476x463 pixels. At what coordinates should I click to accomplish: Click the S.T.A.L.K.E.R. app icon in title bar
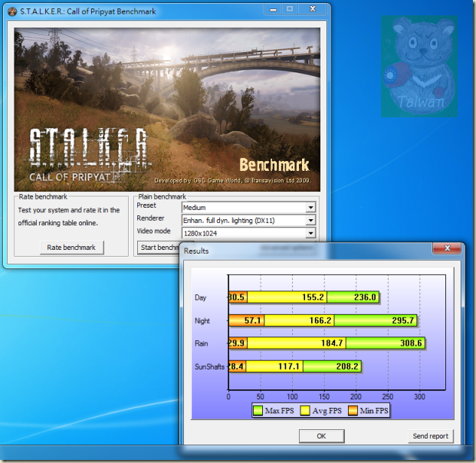tap(11, 11)
